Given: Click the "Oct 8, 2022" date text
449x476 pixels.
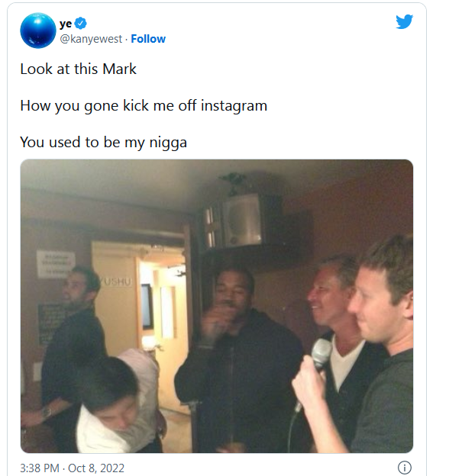Looking at the screenshot, I should pyautogui.click(x=96, y=468).
